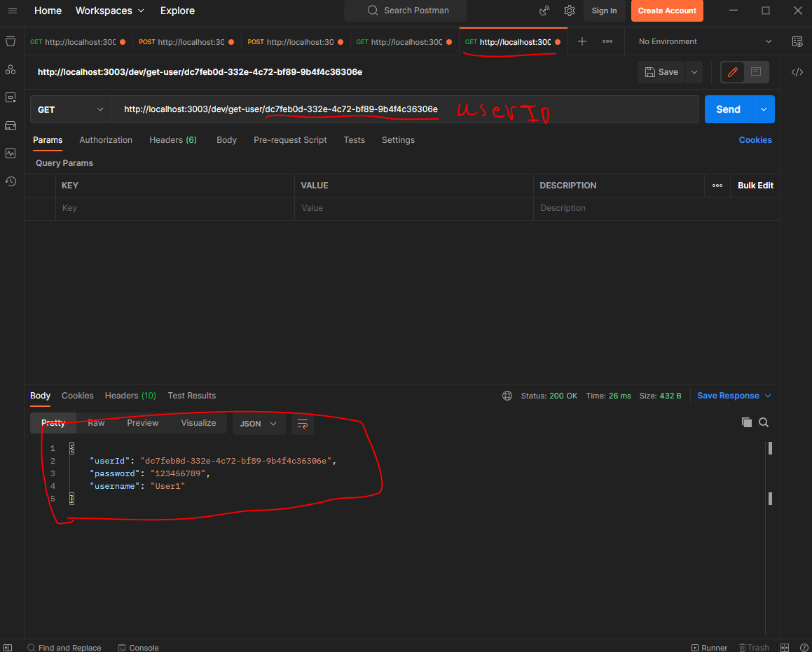Open the Mock Servers panel

[11, 125]
